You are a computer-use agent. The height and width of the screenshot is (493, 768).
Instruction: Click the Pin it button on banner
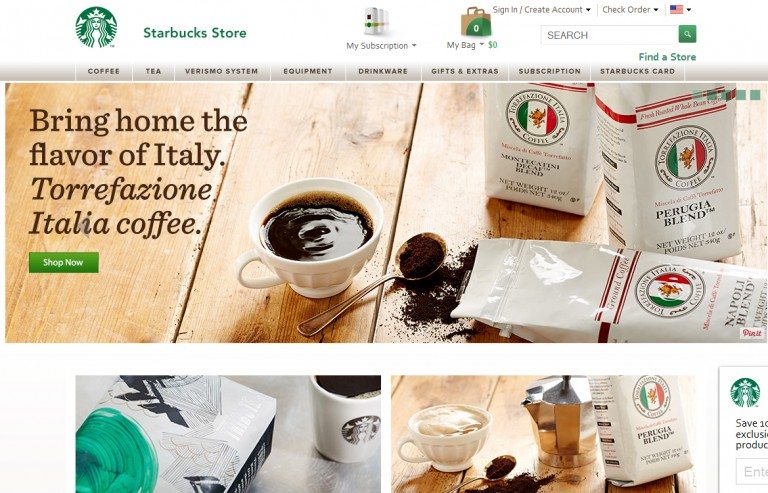click(752, 333)
